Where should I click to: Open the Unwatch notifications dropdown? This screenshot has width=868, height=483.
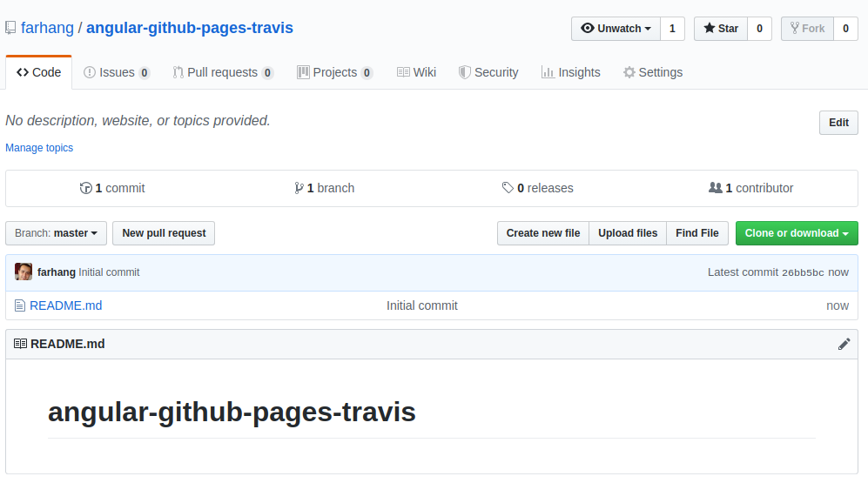616,29
